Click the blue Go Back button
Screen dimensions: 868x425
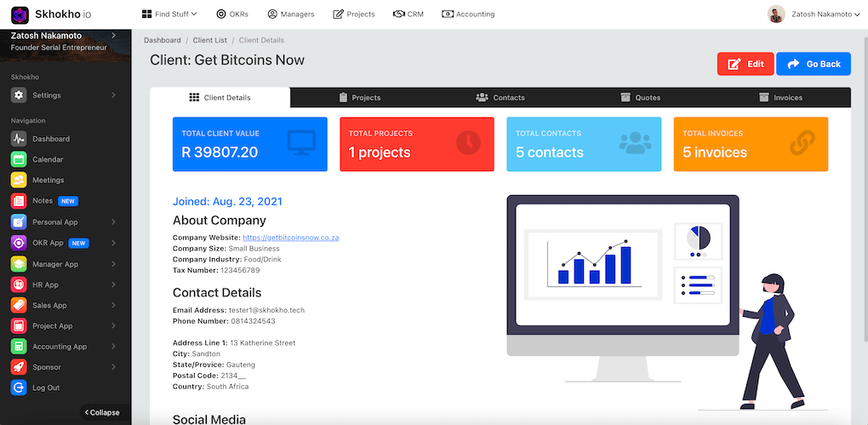tap(814, 64)
